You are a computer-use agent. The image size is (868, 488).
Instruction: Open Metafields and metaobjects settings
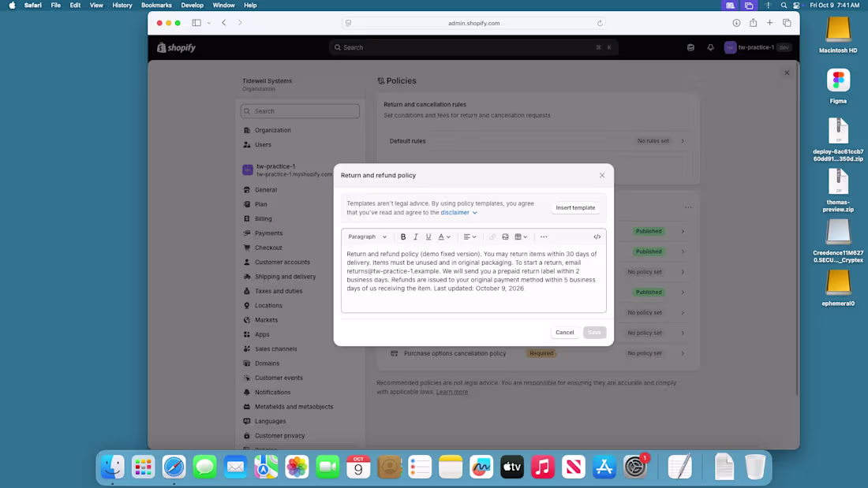tap(294, 407)
